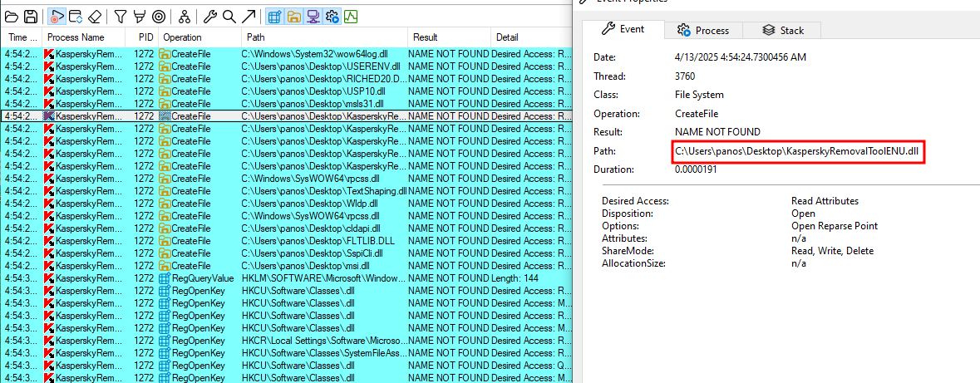
Task: Click the Thread value 3760
Action: click(x=685, y=76)
